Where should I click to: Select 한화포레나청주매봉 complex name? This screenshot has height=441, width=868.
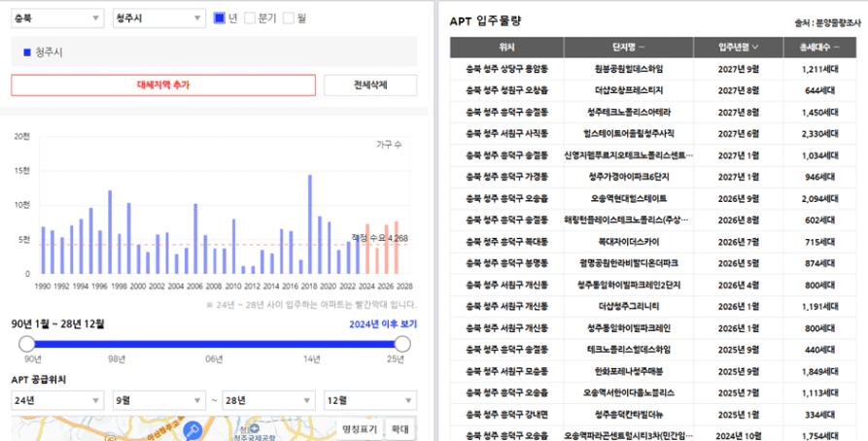628,371
